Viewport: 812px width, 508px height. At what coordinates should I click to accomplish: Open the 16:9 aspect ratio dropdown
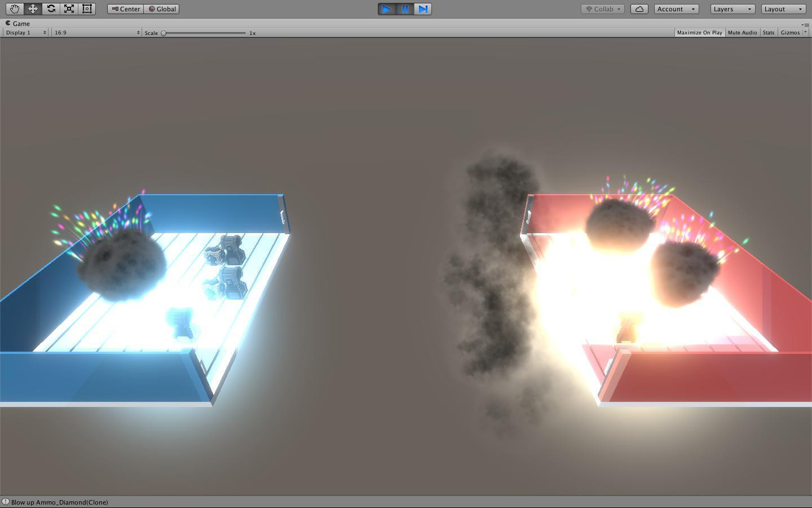[x=97, y=33]
